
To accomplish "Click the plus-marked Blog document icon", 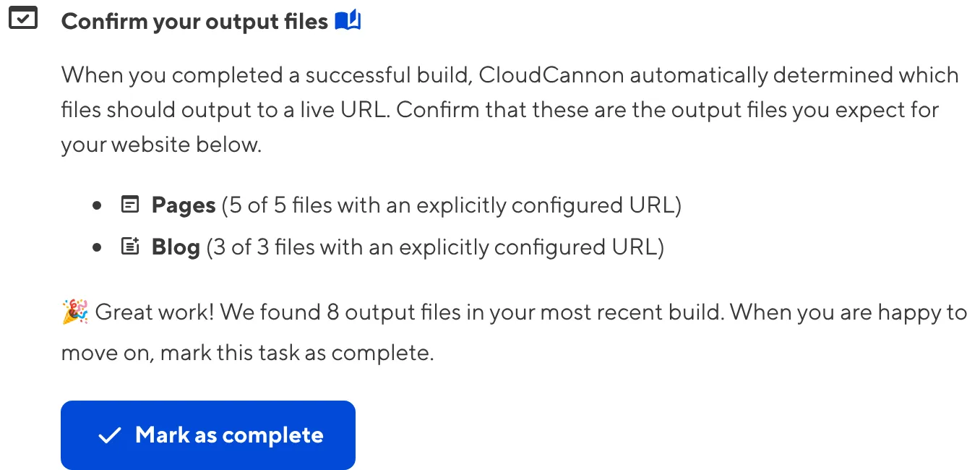I will coord(129,247).
